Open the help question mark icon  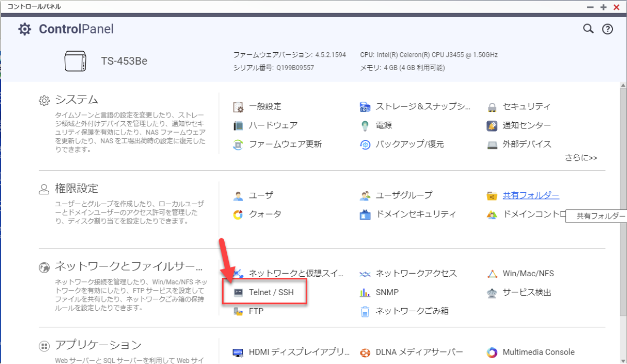[x=607, y=29]
